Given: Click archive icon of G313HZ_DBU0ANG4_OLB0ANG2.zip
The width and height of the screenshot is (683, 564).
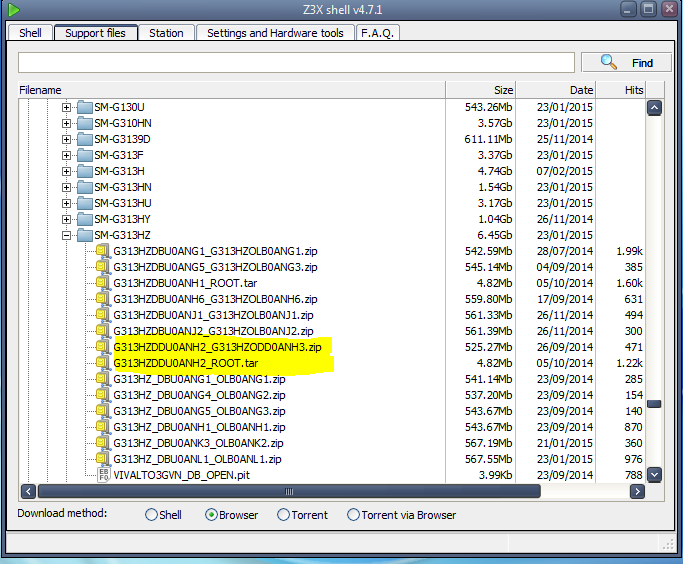Looking at the screenshot, I should coord(102,395).
